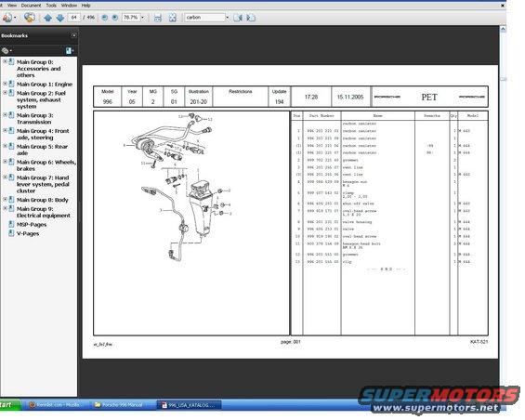Open the zoom level dropdown arrow
Image resolution: width=525 pixels, height=420 pixels.
(143, 18)
